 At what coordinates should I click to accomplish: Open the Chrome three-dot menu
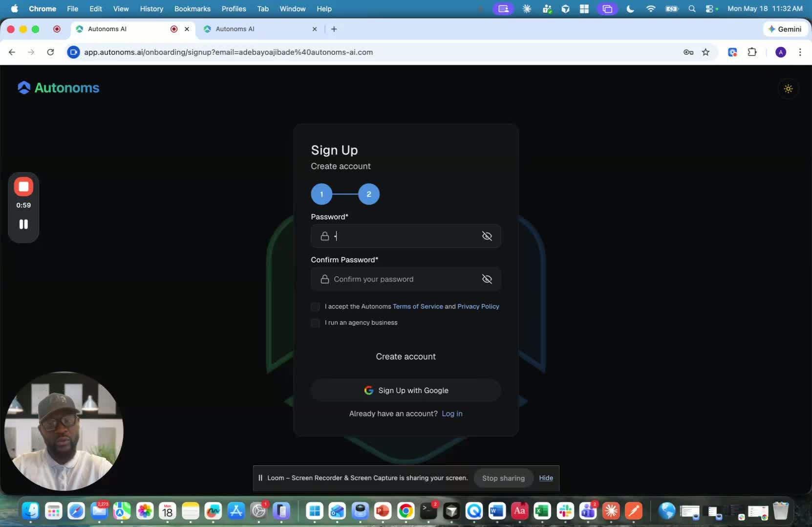tap(800, 52)
